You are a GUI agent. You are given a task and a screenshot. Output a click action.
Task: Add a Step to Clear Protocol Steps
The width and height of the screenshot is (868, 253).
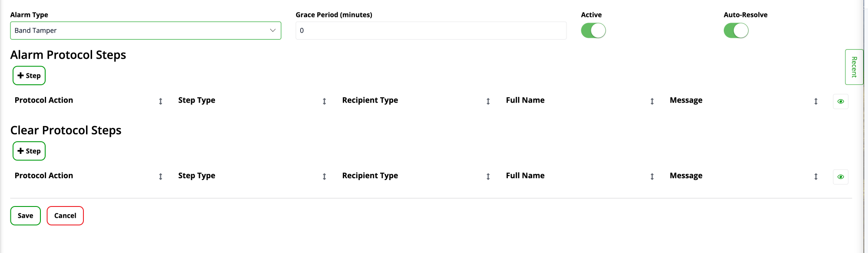point(29,151)
